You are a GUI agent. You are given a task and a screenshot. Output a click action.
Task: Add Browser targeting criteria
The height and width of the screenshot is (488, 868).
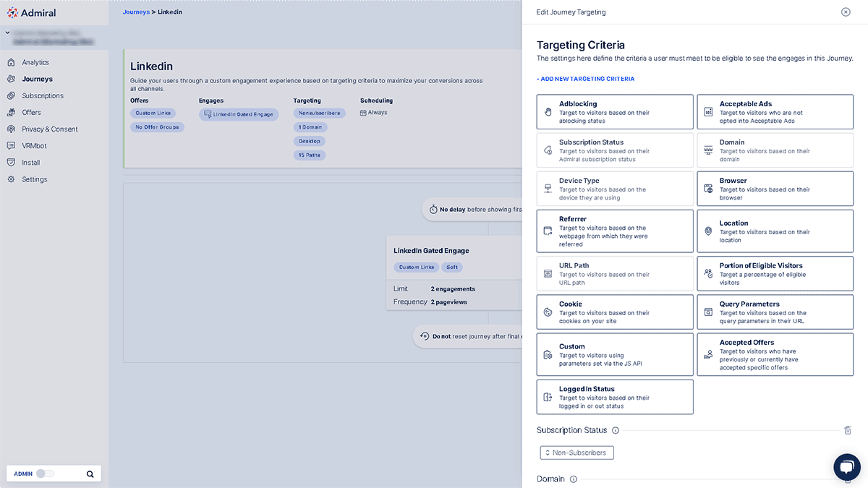click(775, 189)
